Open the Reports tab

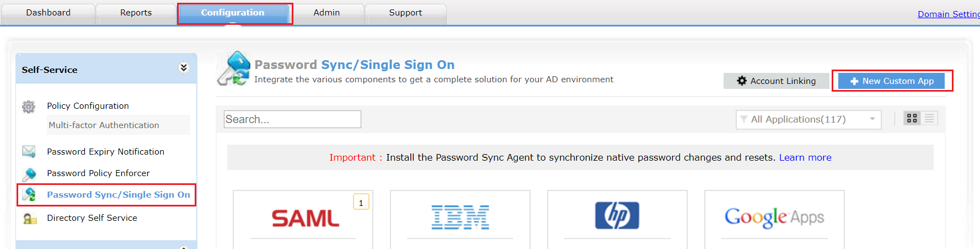tap(136, 13)
